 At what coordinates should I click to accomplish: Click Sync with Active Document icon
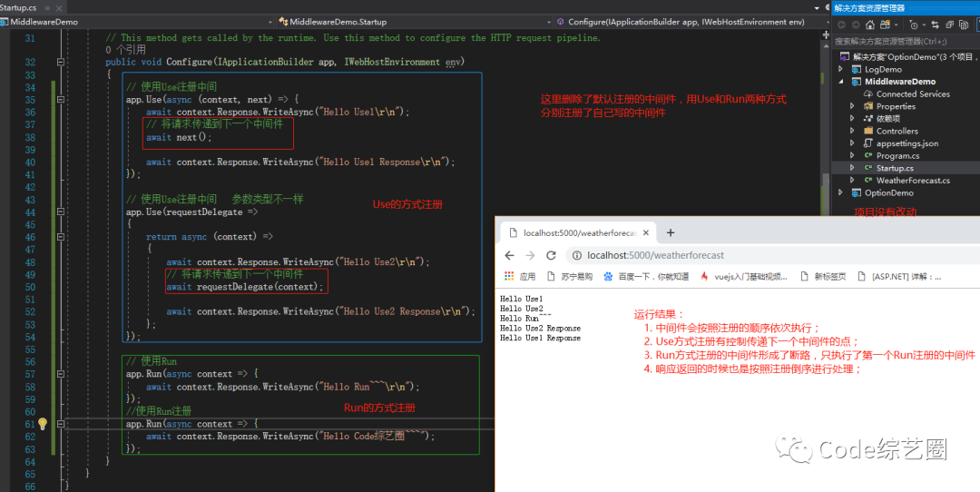pos(935,25)
